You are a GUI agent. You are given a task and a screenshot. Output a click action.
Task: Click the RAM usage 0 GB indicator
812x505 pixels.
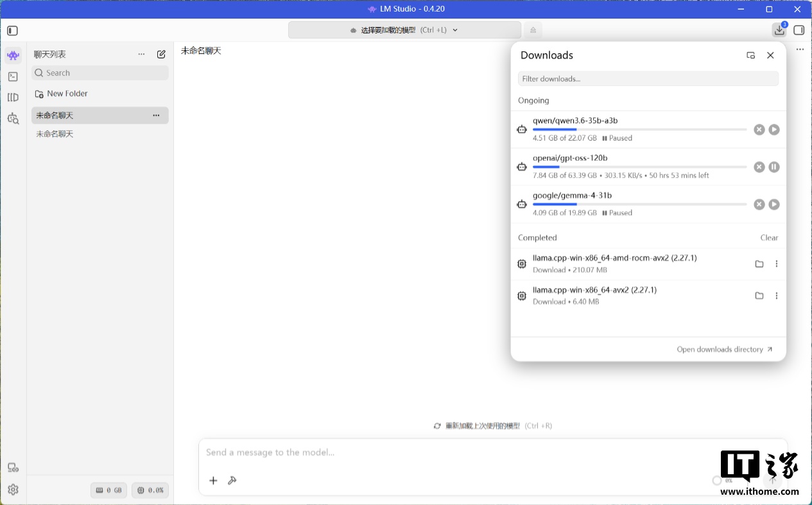(x=109, y=490)
